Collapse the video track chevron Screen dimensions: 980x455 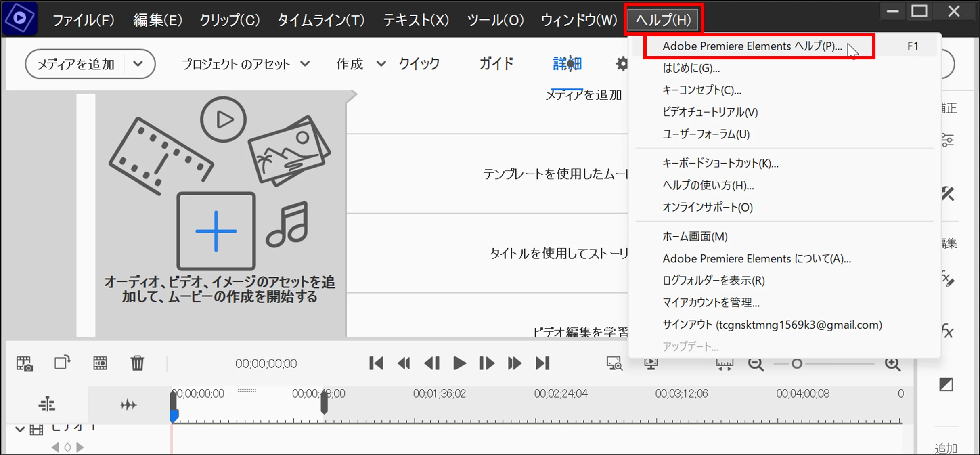pos(20,429)
